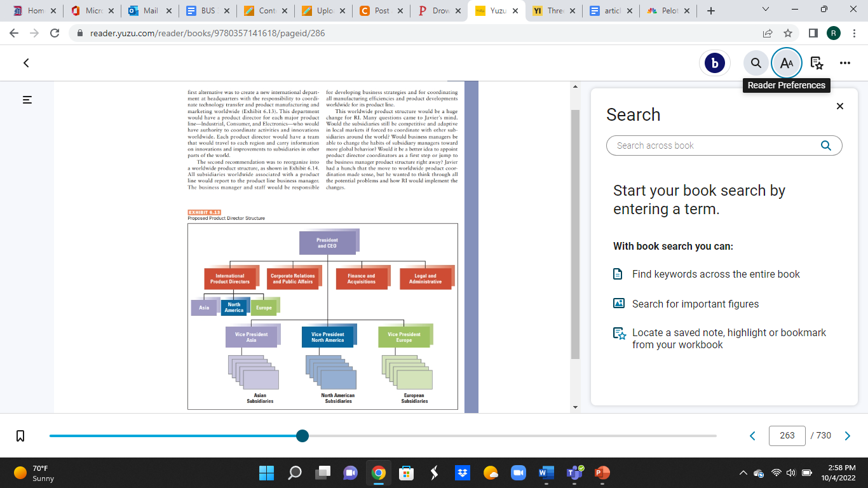Click the 'Corporate Relations and Public Affairs' box
Screen dimensions: 868x488
(292, 278)
